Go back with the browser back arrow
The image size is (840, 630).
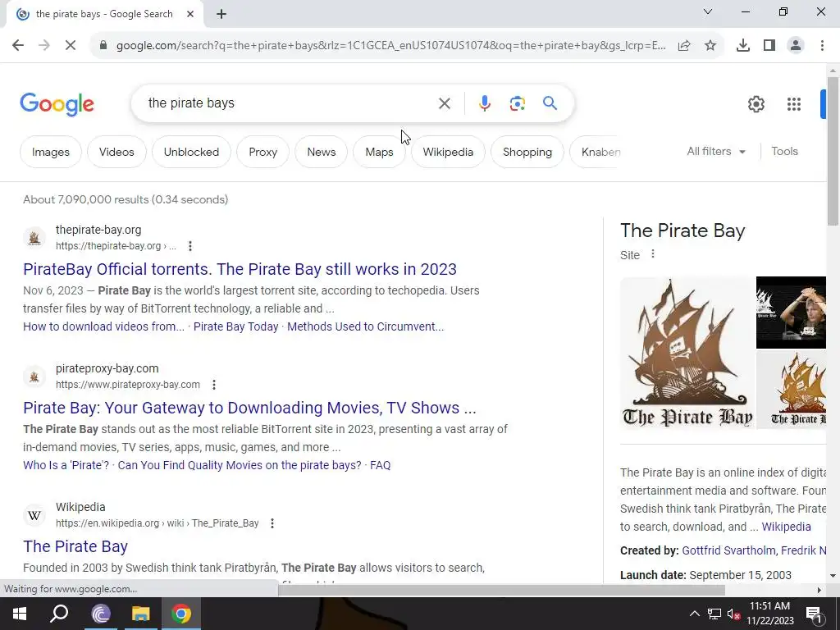pos(18,46)
